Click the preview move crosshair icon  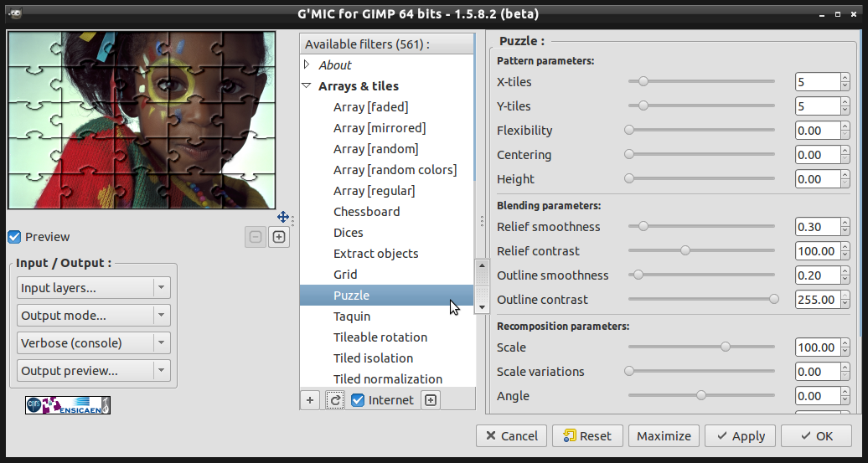pyautogui.click(x=283, y=217)
